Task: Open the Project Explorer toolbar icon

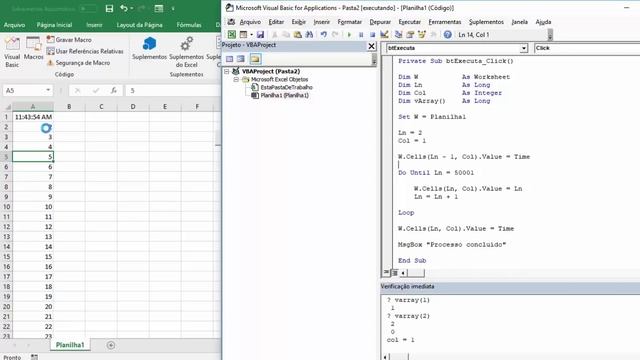Action: (x=398, y=35)
